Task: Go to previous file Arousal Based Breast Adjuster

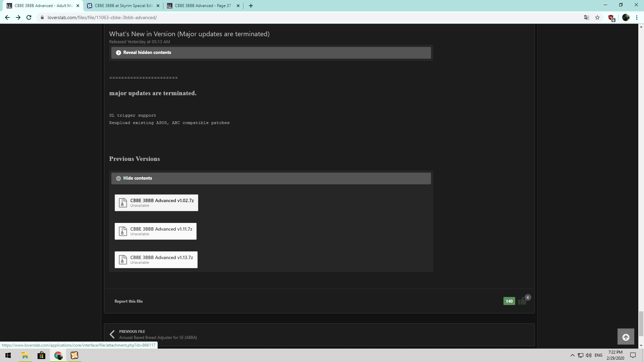Action: [x=158, y=338]
